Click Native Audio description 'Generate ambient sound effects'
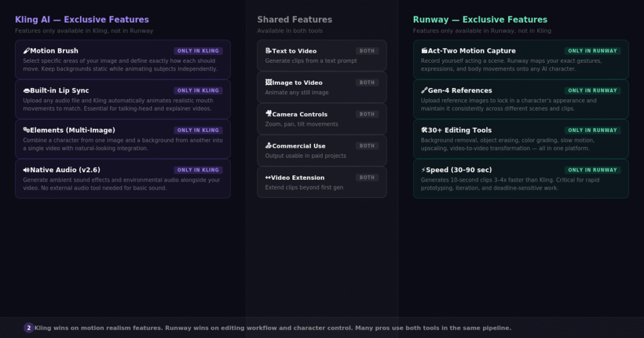Screen dimensions: 644x338 [121, 184]
